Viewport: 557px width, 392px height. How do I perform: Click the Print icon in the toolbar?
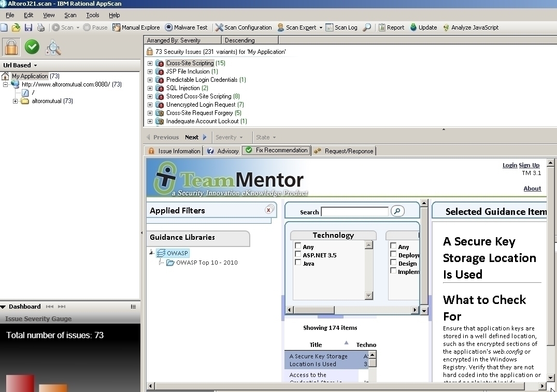coord(40,27)
